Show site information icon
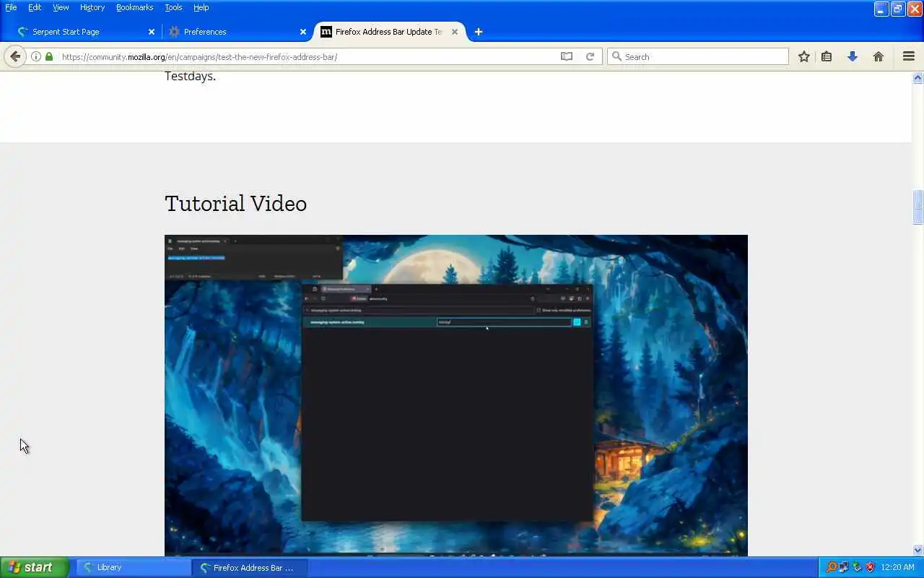 pos(35,56)
